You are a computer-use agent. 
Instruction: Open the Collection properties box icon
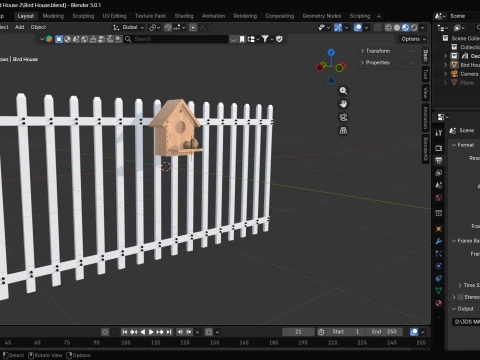point(439,213)
